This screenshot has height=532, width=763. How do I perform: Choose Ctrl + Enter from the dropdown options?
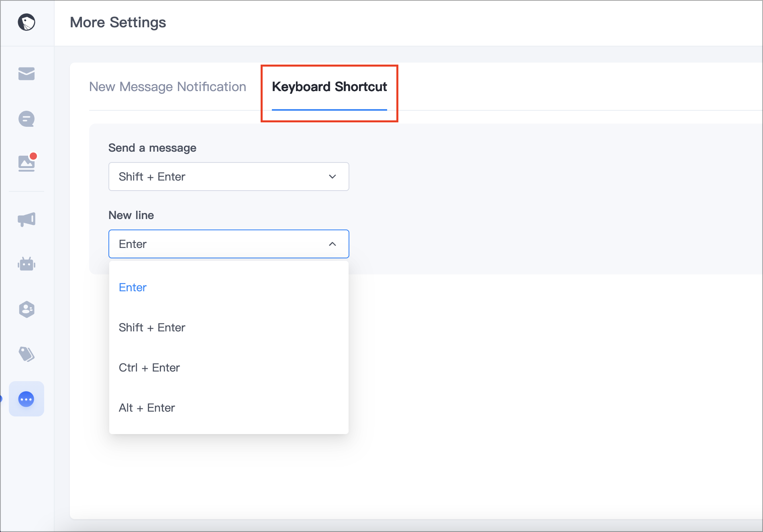click(149, 368)
